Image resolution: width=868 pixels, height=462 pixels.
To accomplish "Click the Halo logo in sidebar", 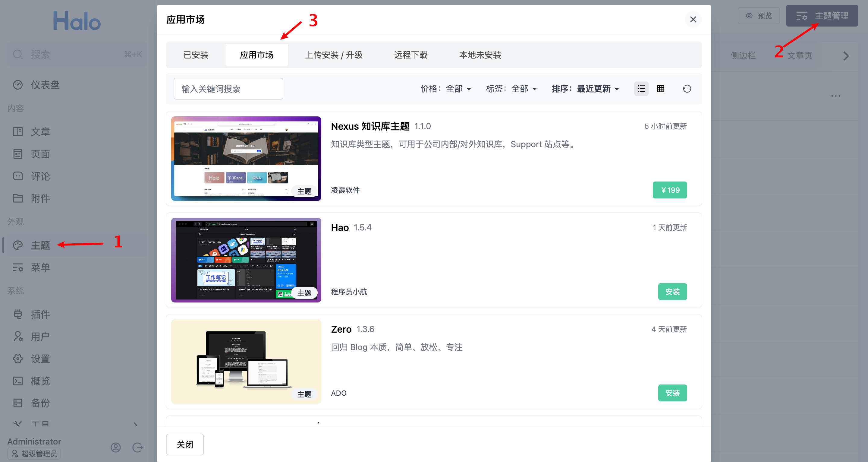I will click(77, 21).
